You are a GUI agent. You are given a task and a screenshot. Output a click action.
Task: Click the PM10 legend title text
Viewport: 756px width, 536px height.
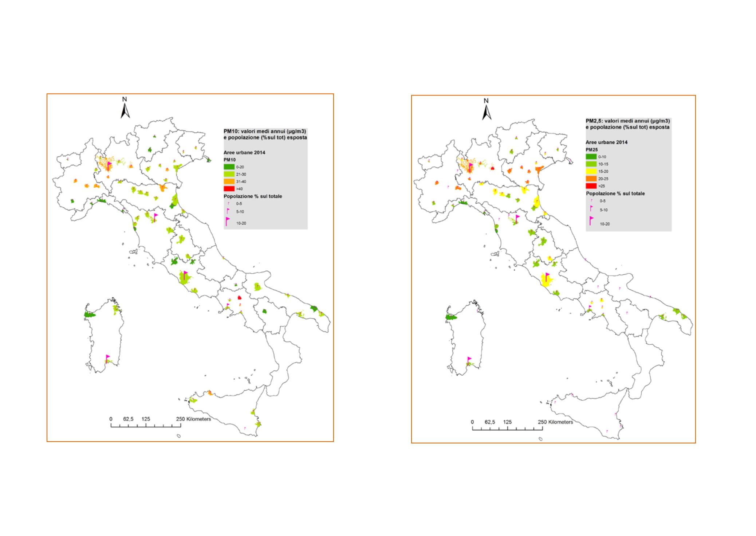(x=265, y=134)
